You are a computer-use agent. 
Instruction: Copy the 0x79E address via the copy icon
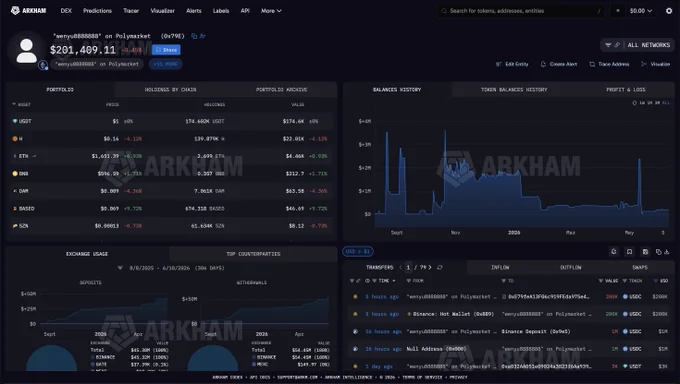coord(194,36)
